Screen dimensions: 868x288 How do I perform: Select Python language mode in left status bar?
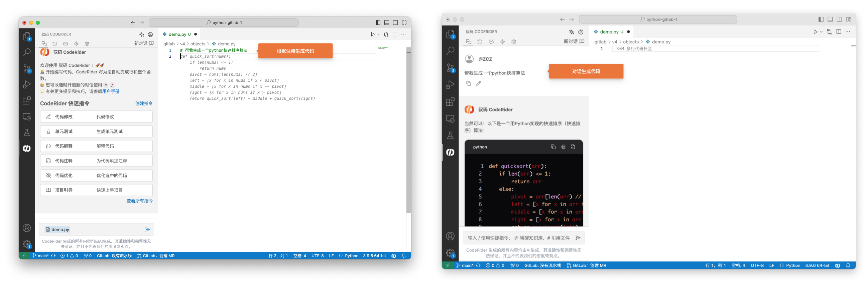(x=352, y=256)
